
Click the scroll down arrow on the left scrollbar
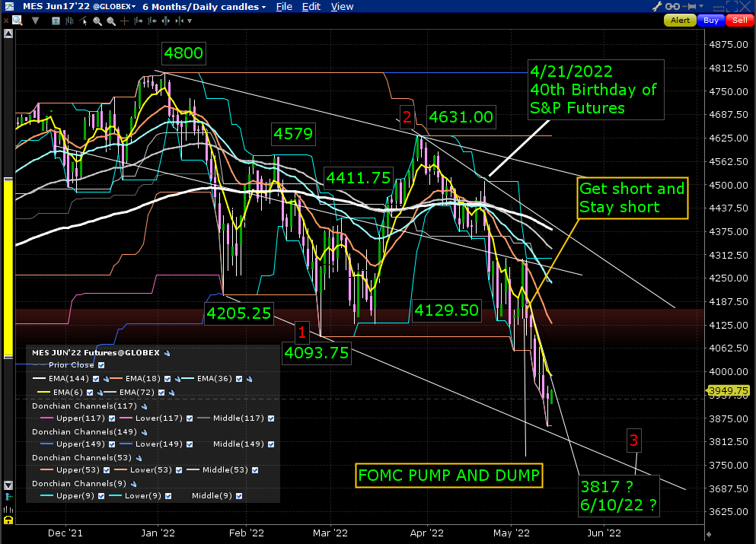pos(8,485)
